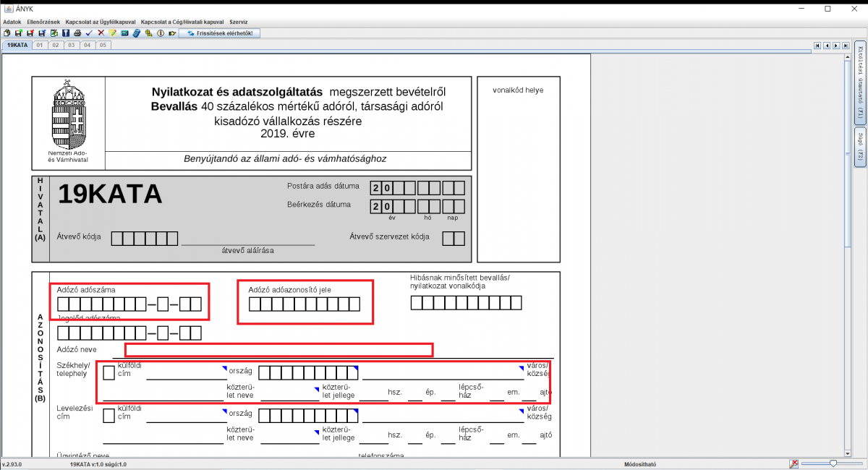This screenshot has height=470, width=868.
Task: Click Székhely postal code boxes field
Action: point(308,373)
